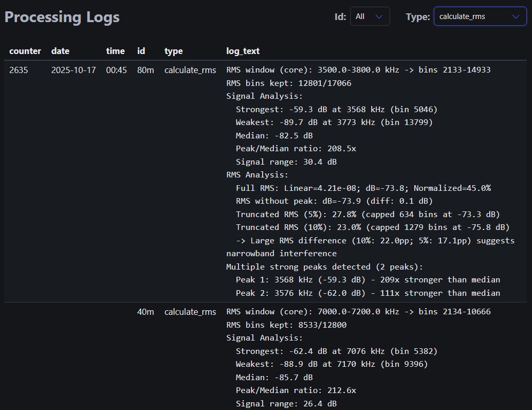Select the log_text column header
The width and height of the screenshot is (532, 410).
coord(243,51)
